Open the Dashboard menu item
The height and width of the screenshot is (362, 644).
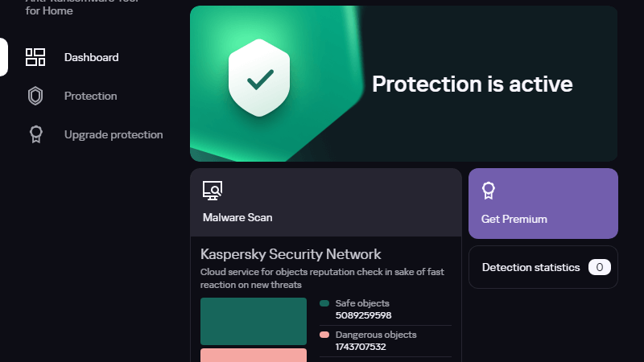click(x=92, y=57)
